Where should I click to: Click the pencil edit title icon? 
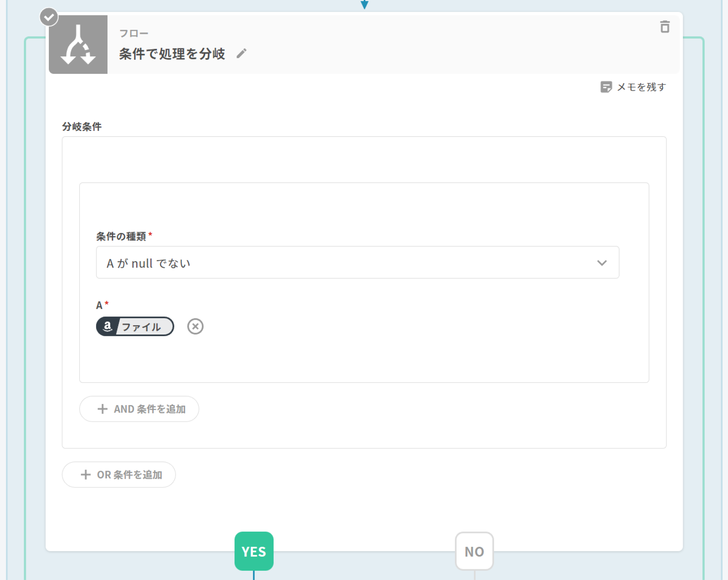[241, 53]
